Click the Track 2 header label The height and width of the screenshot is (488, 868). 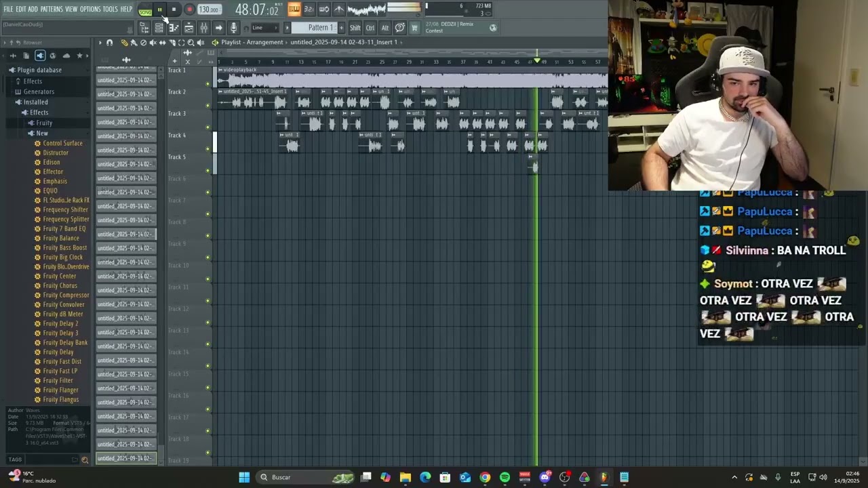tap(177, 91)
